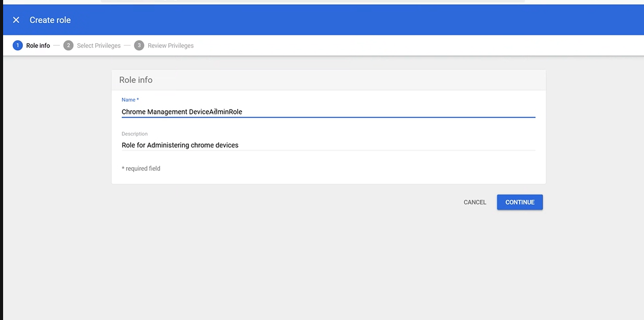Click the word DeviceAdminRole in the name

[216, 112]
